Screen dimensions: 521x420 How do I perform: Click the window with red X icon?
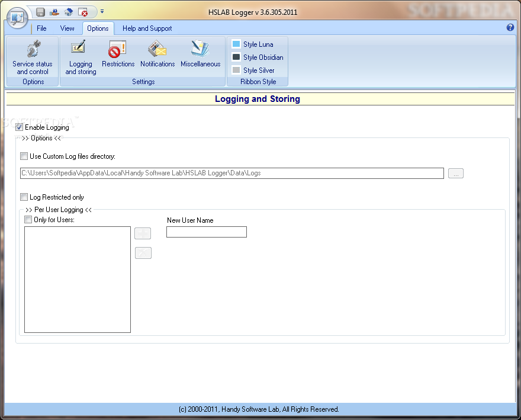click(x=83, y=12)
